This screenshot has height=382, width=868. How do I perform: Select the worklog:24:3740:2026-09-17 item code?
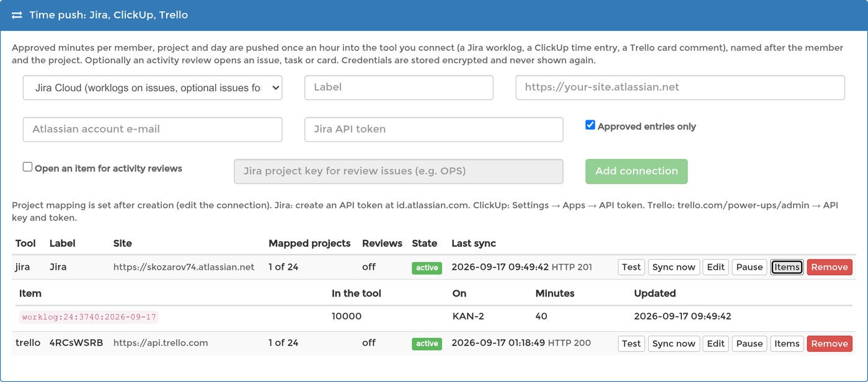tap(89, 317)
